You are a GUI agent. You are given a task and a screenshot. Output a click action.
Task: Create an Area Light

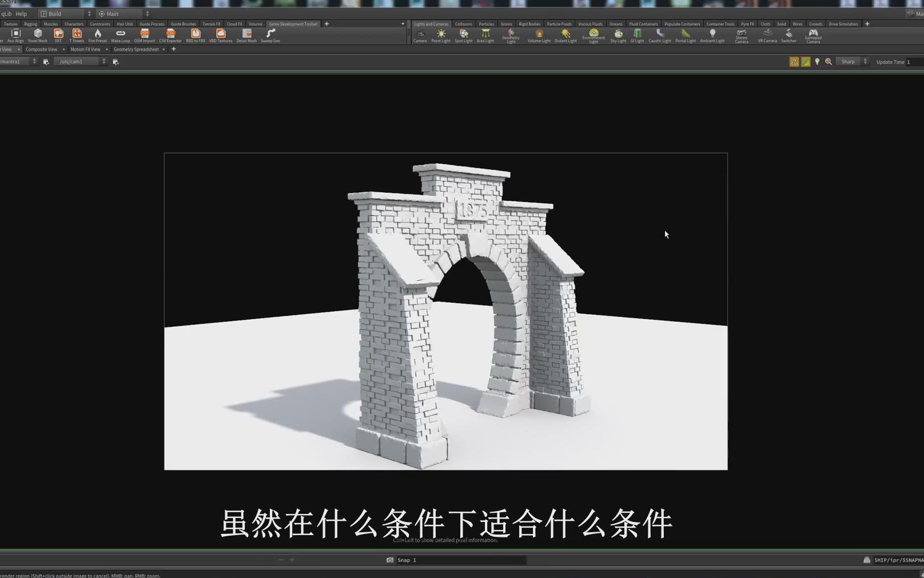(485, 36)
